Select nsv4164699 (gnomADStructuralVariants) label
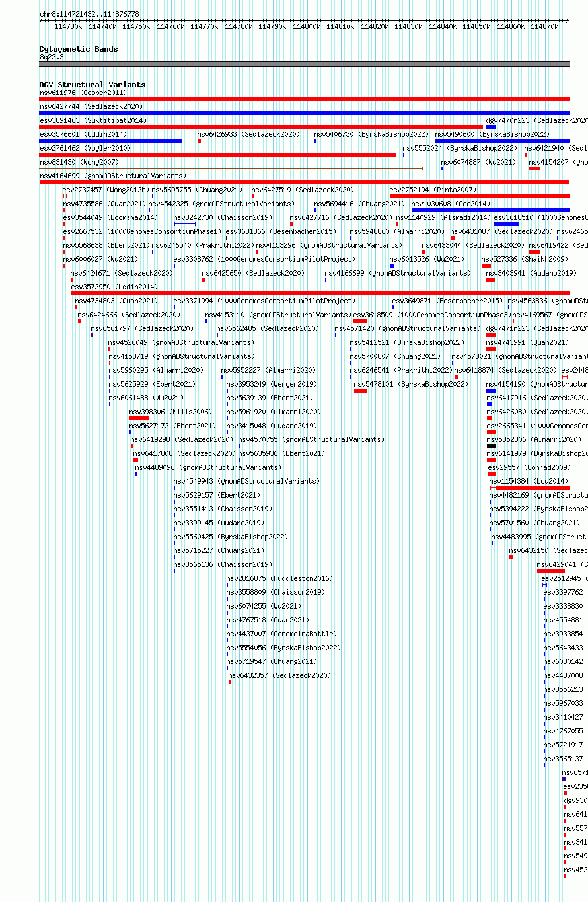The image size is (588, 902). [x=113, y=176]
